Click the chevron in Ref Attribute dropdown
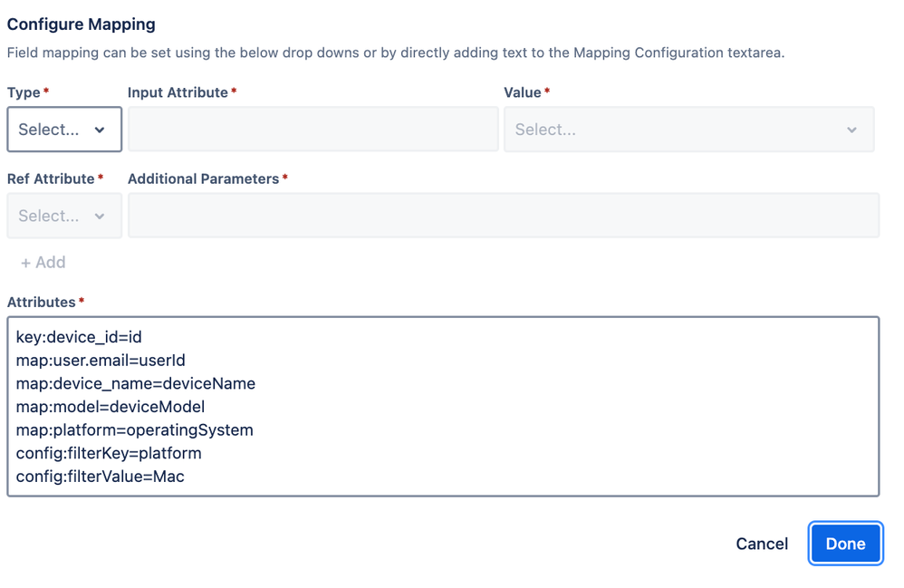Screen dimensions: 904x588 click(x=100, y=217)
